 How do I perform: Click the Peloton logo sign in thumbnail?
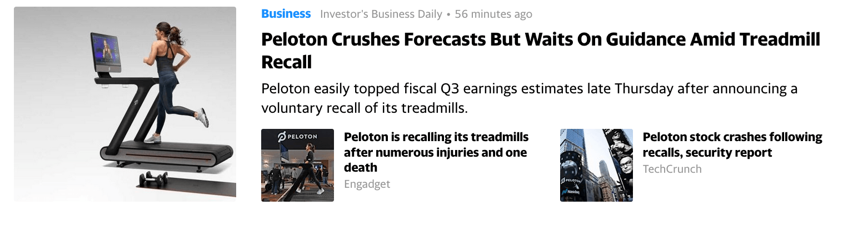297,137
